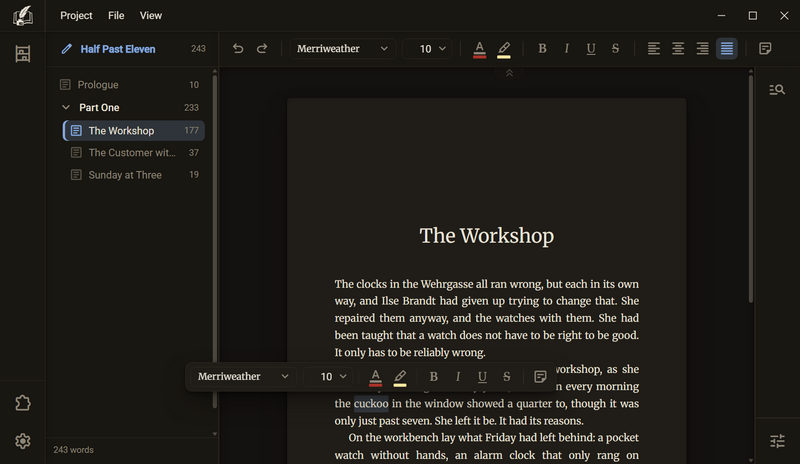Image resolution: width=800 pixels, height=464 pixels.
Task: Maximize the application window
Action: (753, 16)
